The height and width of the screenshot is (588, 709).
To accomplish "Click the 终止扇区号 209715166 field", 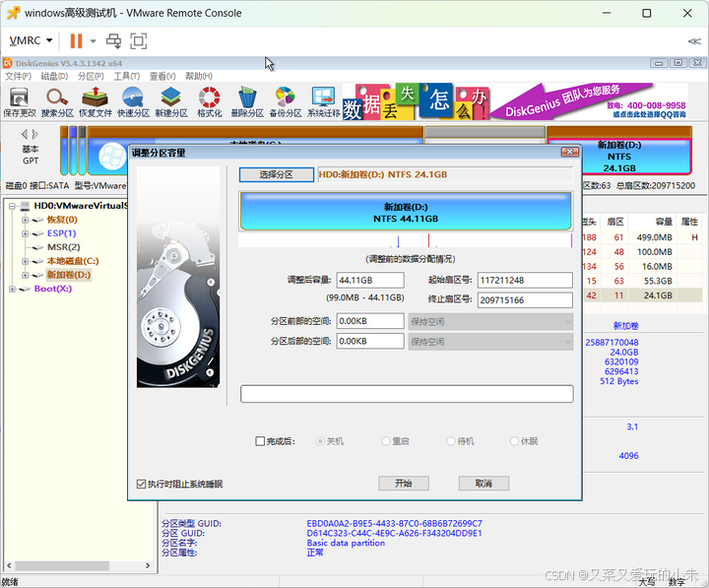I will pyautogui.click(x=525, y=299).
